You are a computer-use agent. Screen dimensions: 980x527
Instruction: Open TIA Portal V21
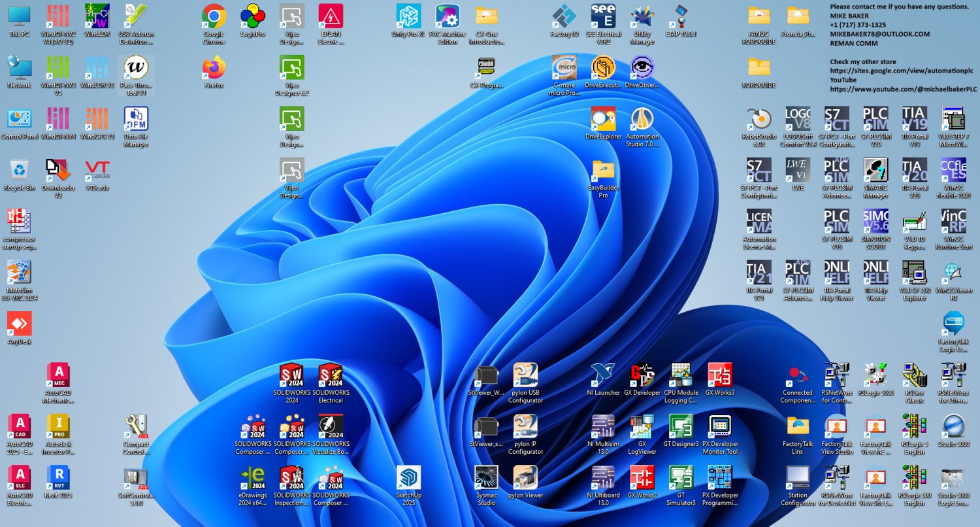[x=759, y=280]
